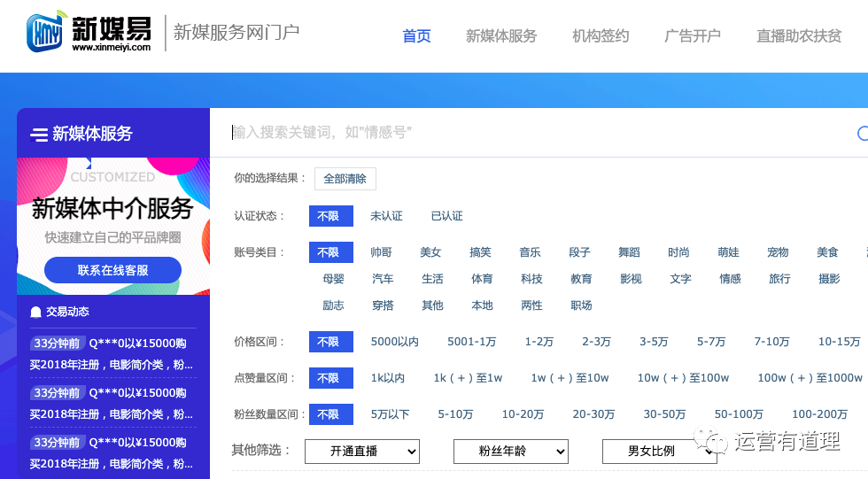The image size is (868, 479).
Task: Open 机构签约 in top navigation
Action: [x=601, y=36]
